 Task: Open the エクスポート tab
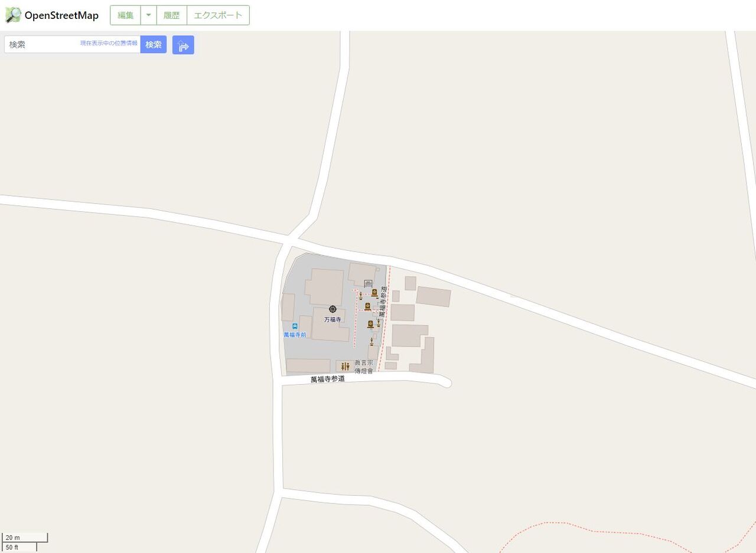tap(218, 15)
